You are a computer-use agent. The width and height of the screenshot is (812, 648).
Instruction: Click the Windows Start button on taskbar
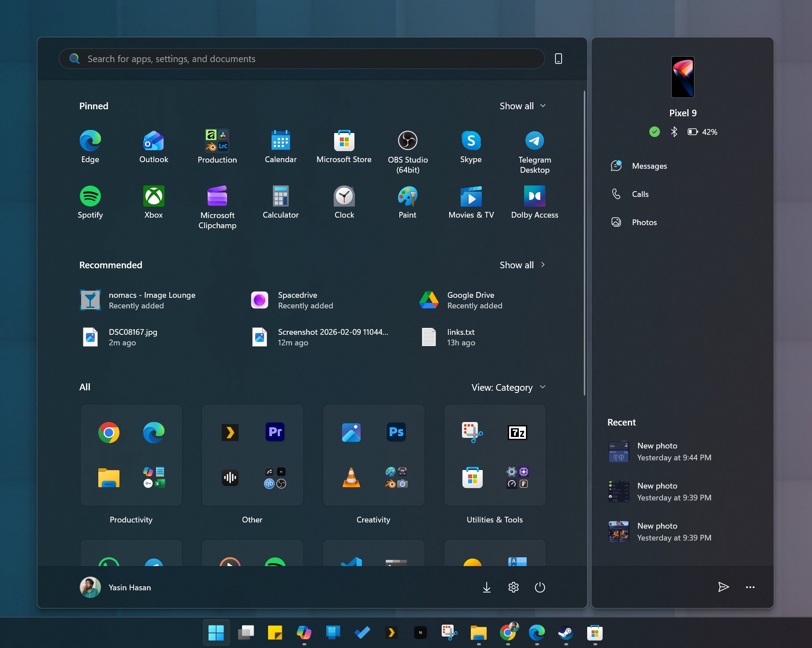click(216, 633)
